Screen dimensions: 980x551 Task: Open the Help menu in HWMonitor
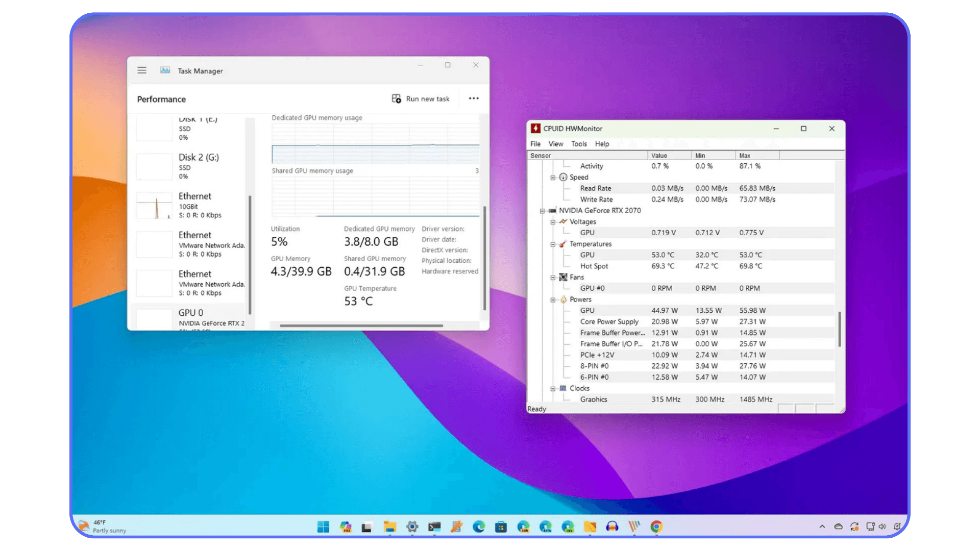602,144
